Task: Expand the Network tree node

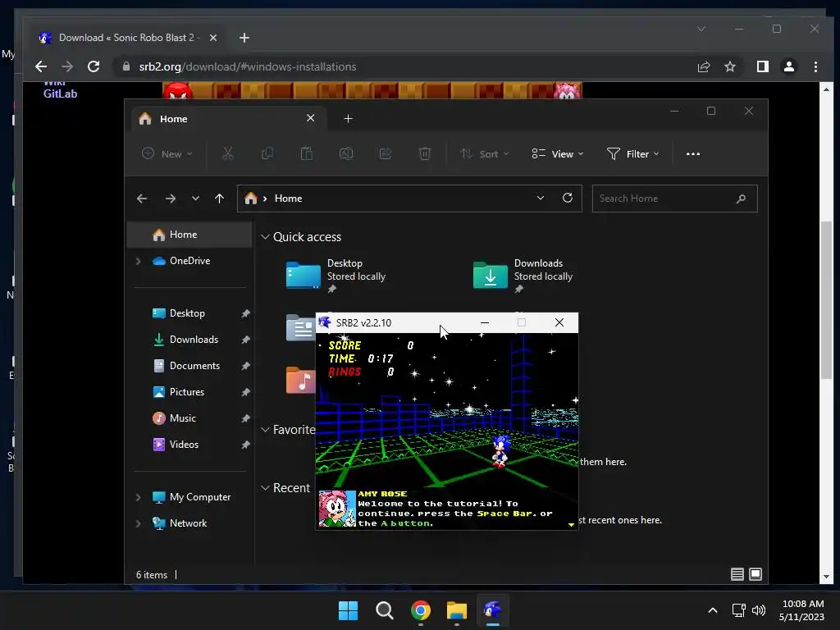Action: pos(138,523)
